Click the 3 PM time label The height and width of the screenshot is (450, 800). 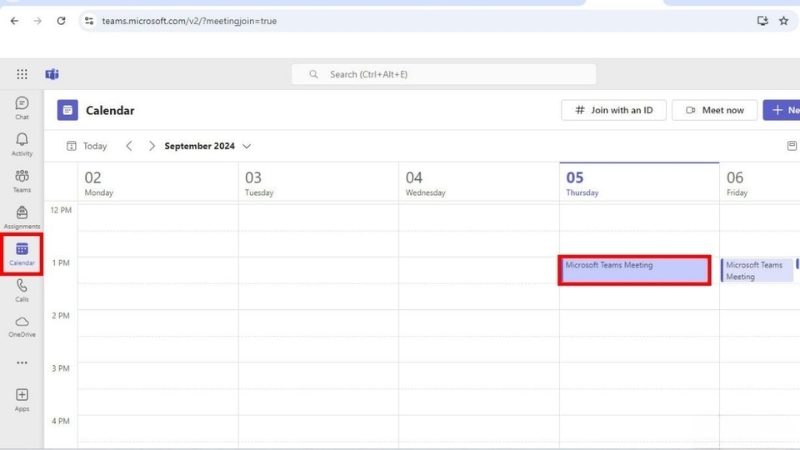click(x=61, y=368)
